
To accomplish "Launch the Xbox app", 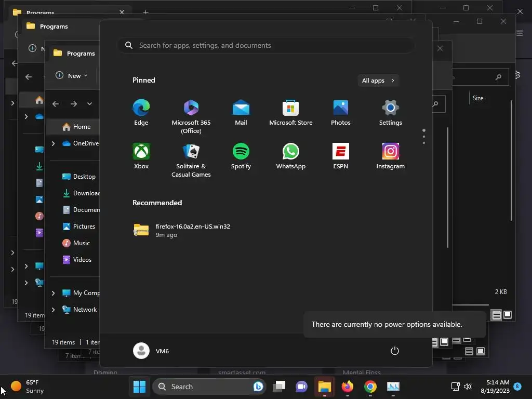I will pyautogui.click(x=141, y=156).
